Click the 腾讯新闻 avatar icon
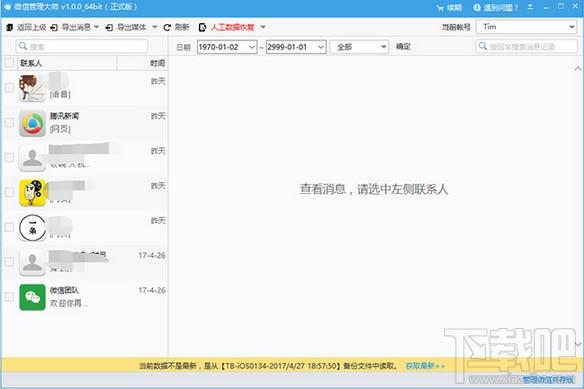Viewport: 584px width, 389px height. pyautogui.click(x=32, y=123)
